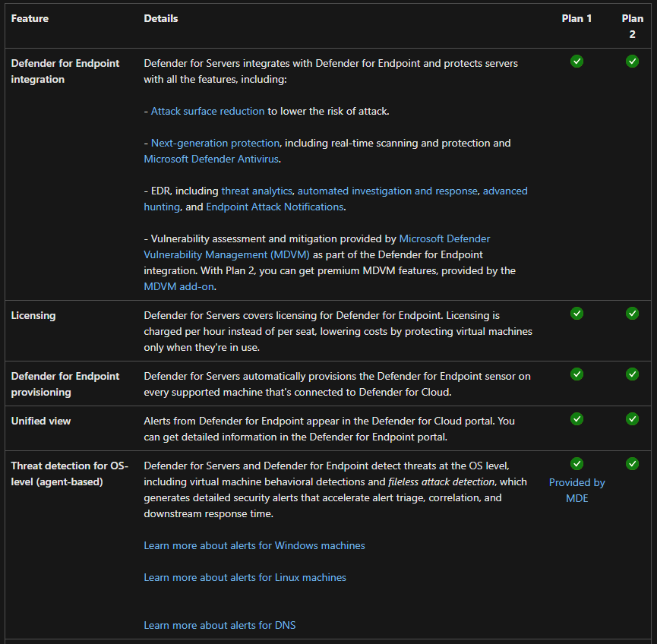Follow the MDVM add-on link
Screen dimensions: 657x644
coord(179,286)
